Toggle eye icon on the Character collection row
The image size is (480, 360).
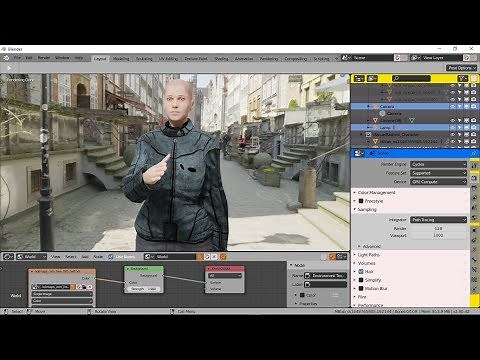point(453,135)
